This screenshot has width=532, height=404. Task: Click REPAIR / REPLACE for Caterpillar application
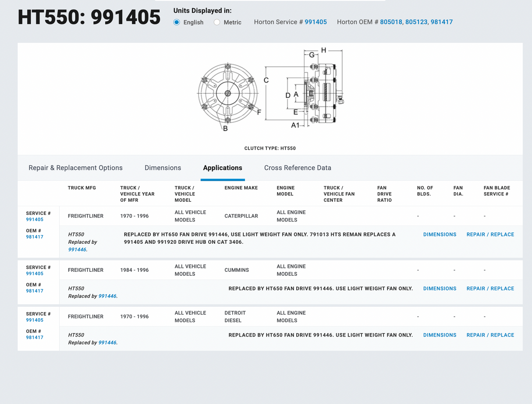(490, 235)
